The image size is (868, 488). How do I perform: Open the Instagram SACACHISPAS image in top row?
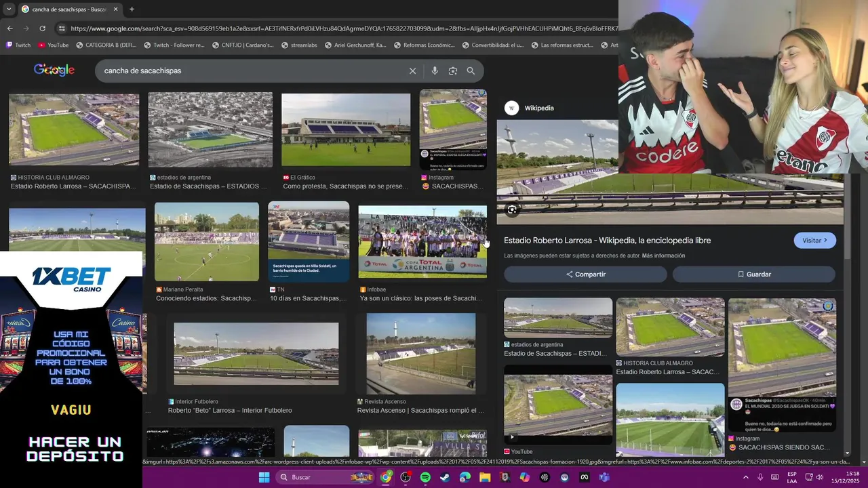point(453,129)
